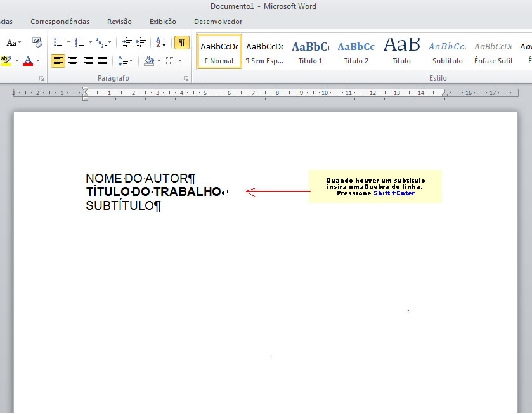Screen dimensions: 532x414
Task: Toggle center text alignment
Action: [73, 61]
